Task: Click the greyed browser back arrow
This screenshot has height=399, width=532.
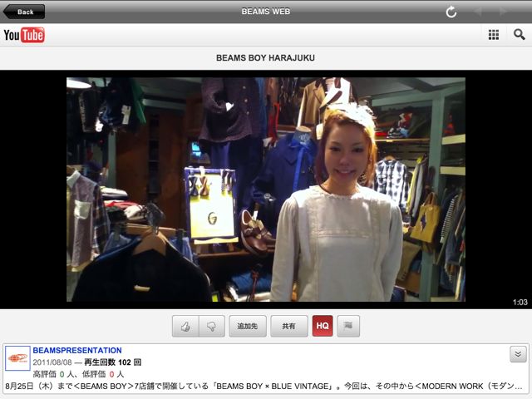Action: pyautogui.click(x=479, y=12)
